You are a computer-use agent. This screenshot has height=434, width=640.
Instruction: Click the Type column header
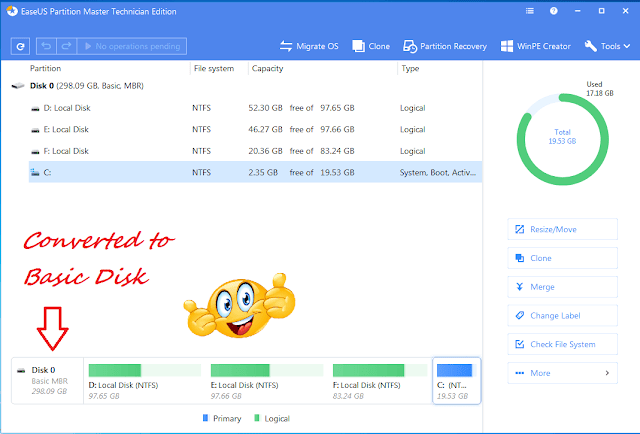[410, 68]
